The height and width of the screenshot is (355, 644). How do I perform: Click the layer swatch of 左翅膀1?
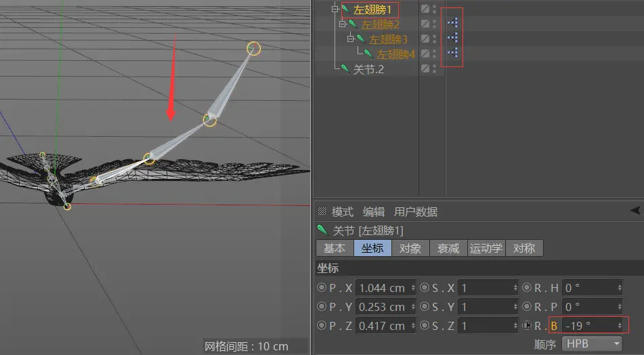(425, 9)
